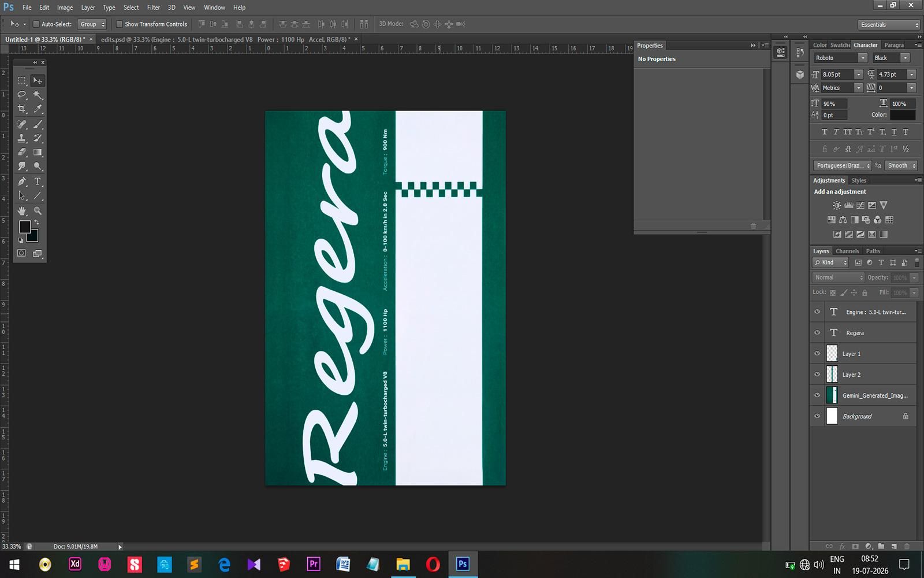Image resolution: width=924 pixels, height=578 pixels.
Task: Select the Eyedropper tool
Action: click(x=38, y=109)
